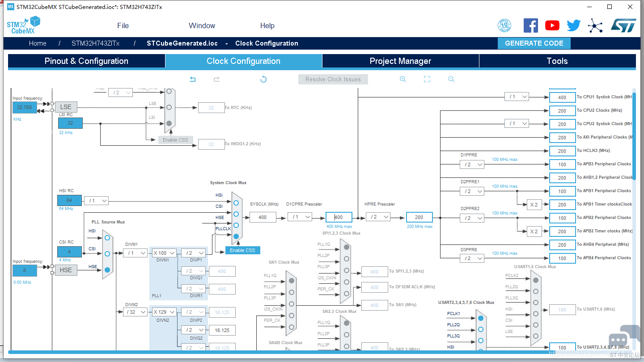Select PLL2Q in USART2,3,4,5,7,8 Clock Mux
Screen dimensions: 644x362
point(480,329)
